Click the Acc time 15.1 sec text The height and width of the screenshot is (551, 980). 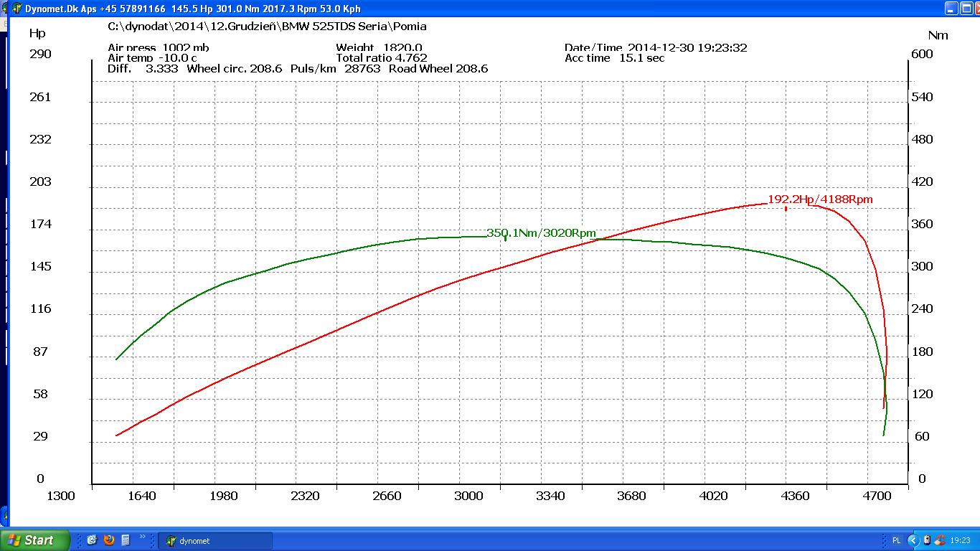tap(614, 58)
